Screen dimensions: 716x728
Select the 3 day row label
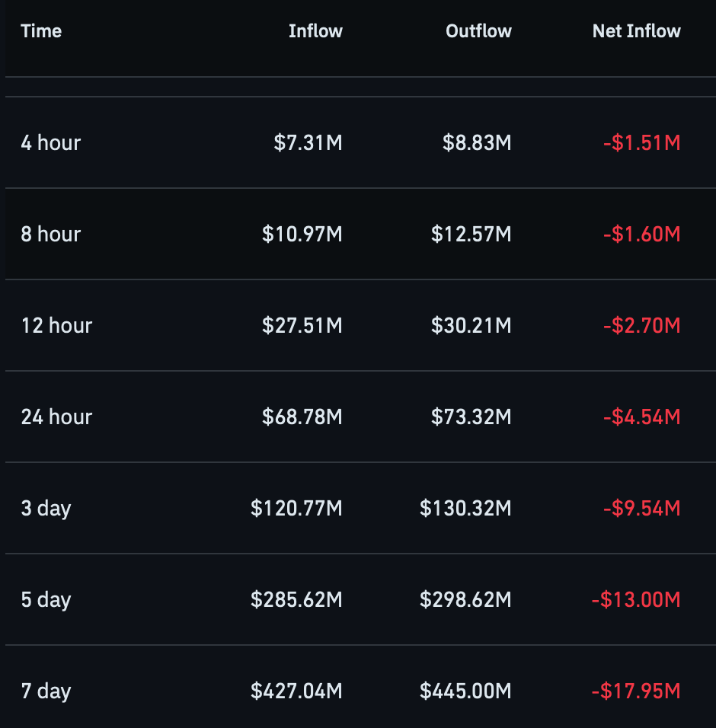click(46, 509)
